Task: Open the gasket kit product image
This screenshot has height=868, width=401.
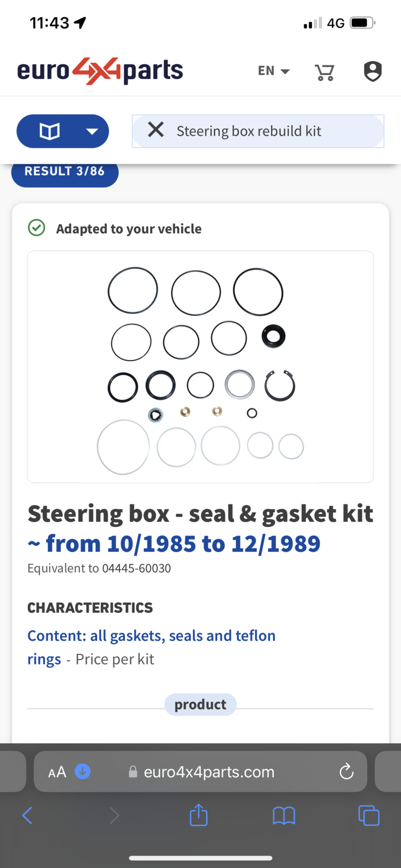Action: point(200,367)
